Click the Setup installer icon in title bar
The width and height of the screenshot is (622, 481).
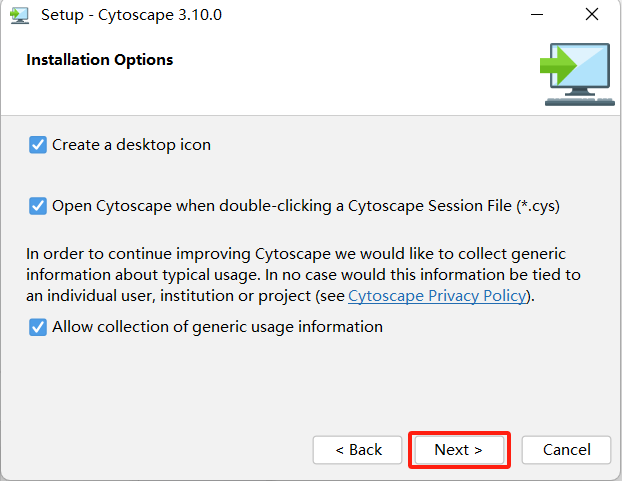tap(19, 15)
